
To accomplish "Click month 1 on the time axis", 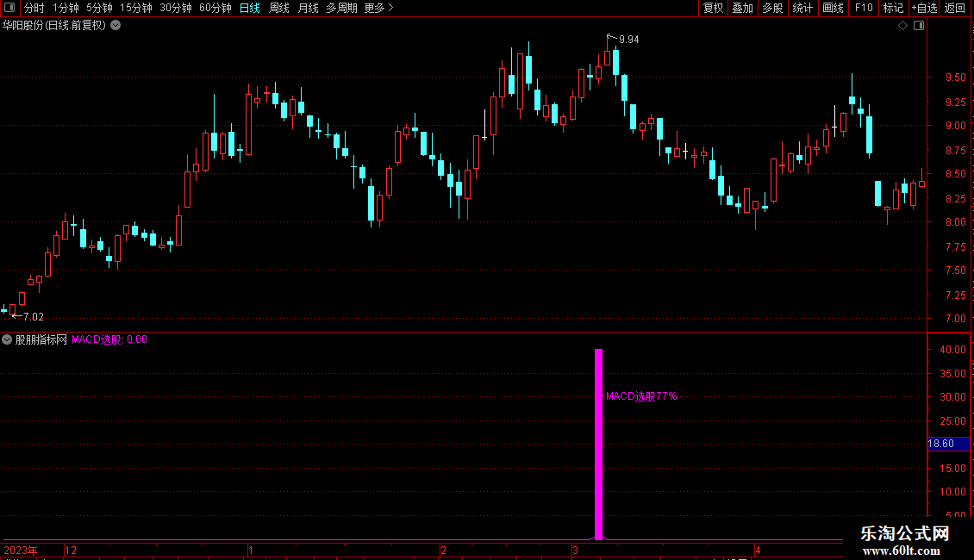I will point(250,550).
